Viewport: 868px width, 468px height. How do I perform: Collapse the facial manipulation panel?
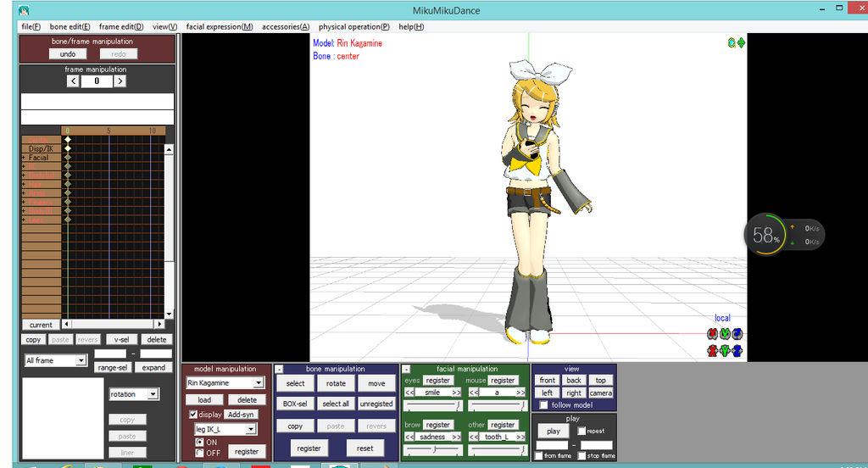click(x=406, y=369)
